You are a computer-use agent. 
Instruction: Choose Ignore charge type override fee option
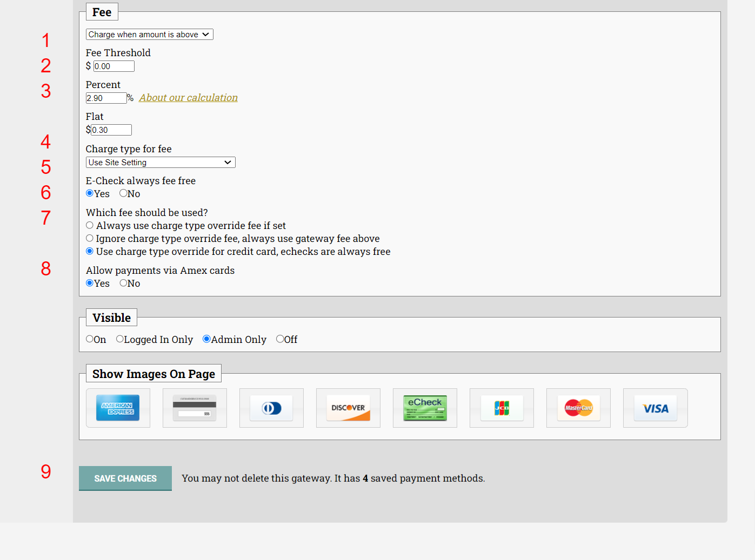[x=90, y=238]
